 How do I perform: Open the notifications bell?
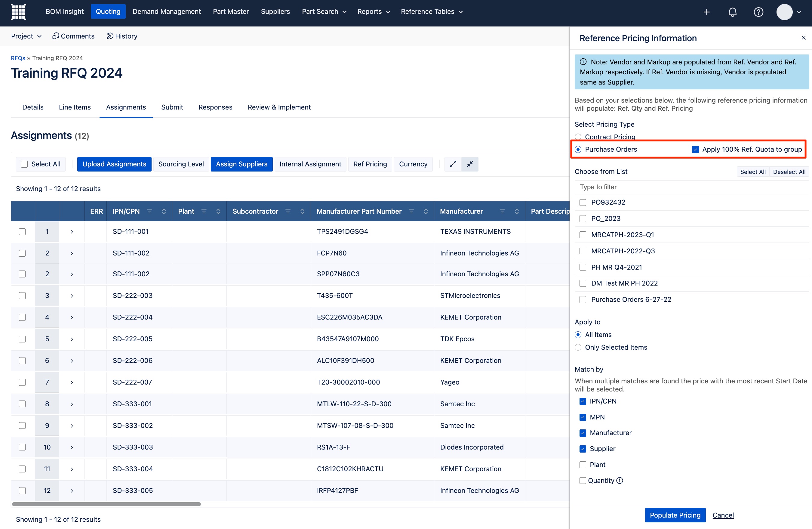click(x=733, y=12)
